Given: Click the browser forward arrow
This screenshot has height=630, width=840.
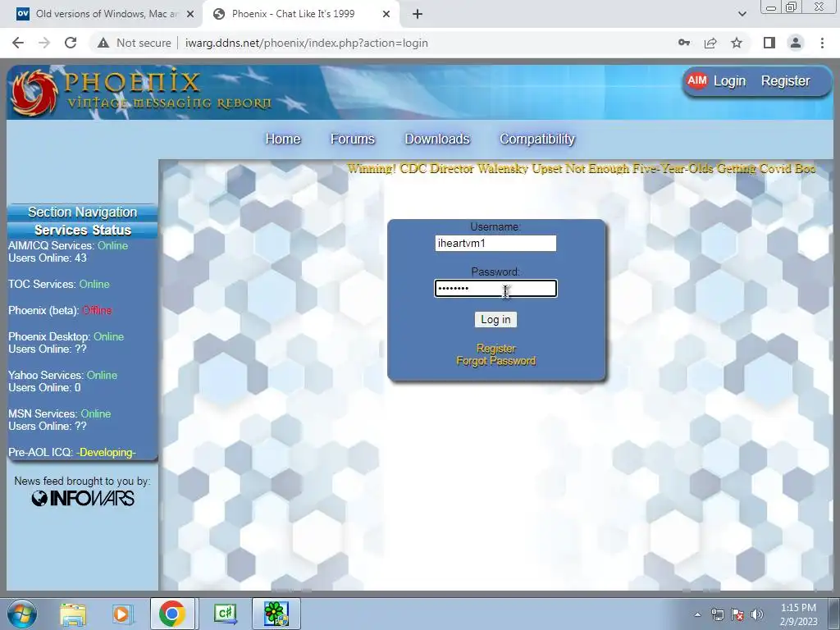Looking at the screenshot, I should (x=44, y=43).
